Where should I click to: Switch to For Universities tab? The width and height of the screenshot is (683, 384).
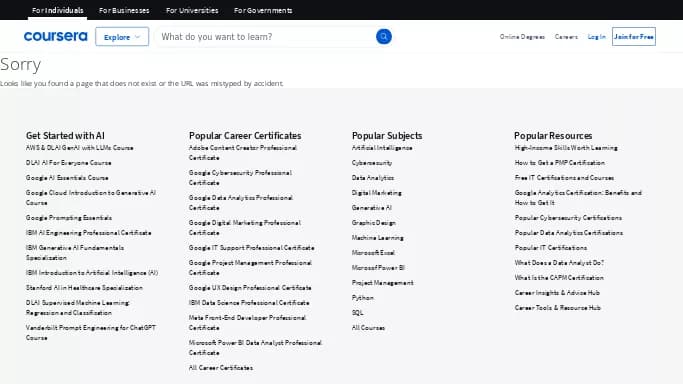192,10
